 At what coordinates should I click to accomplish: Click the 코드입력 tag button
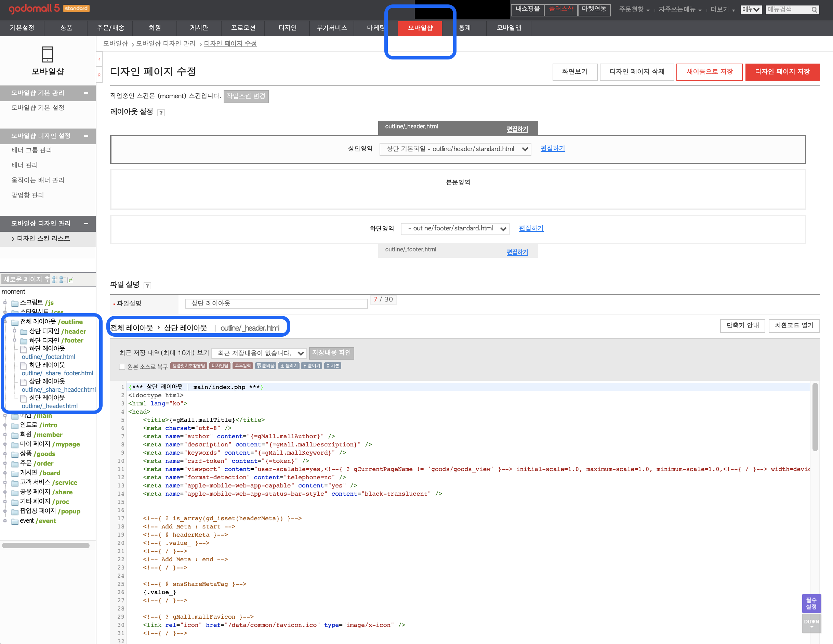click(x=243, y=366)
